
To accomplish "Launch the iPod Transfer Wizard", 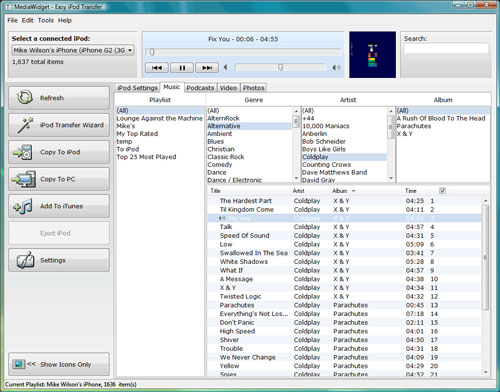I will coord(59,125).
